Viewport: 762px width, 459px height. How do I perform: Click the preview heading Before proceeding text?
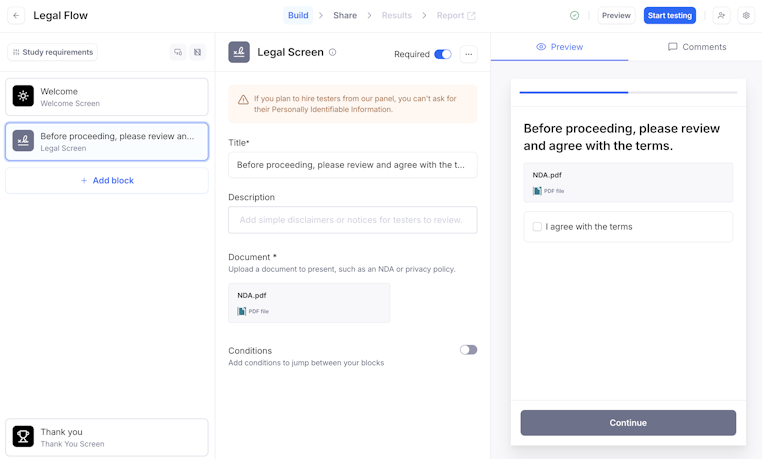[622, 137]
